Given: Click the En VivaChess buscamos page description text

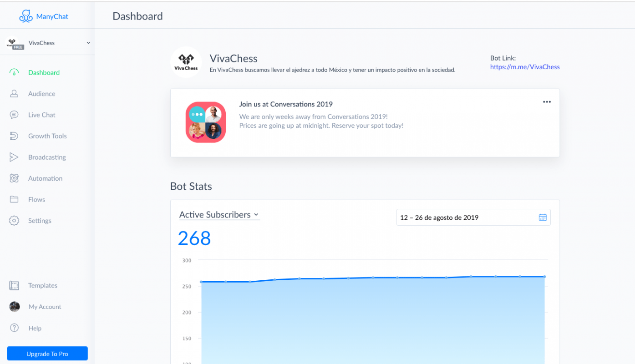Looking at the screenshot, I should click(x=332, y=70).
